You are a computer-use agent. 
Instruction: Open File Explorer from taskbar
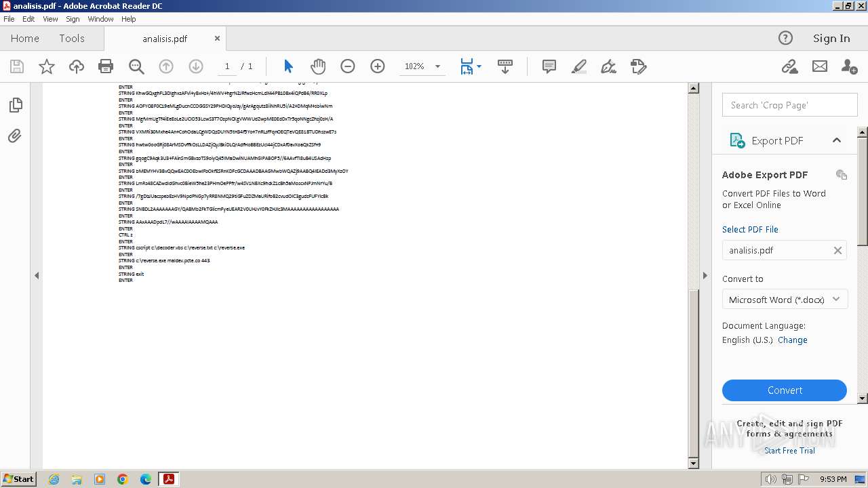pyautogui.click(x=77, y=479)
